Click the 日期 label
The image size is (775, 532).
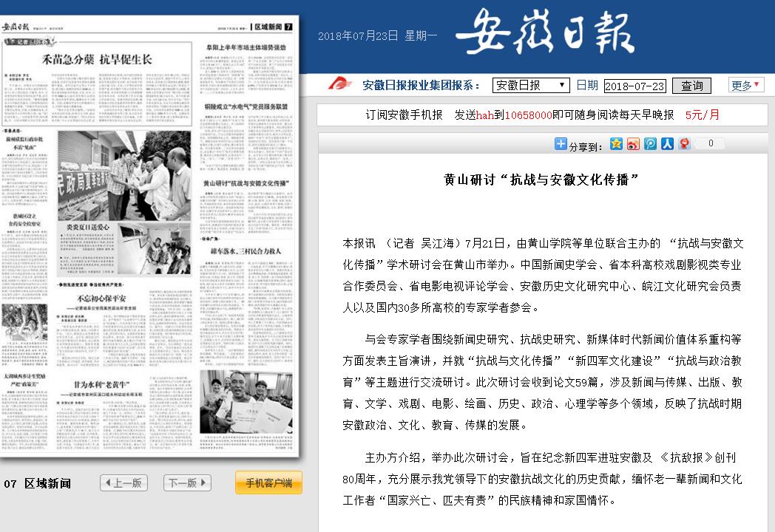pyautogui.click(x=587, y=86)
